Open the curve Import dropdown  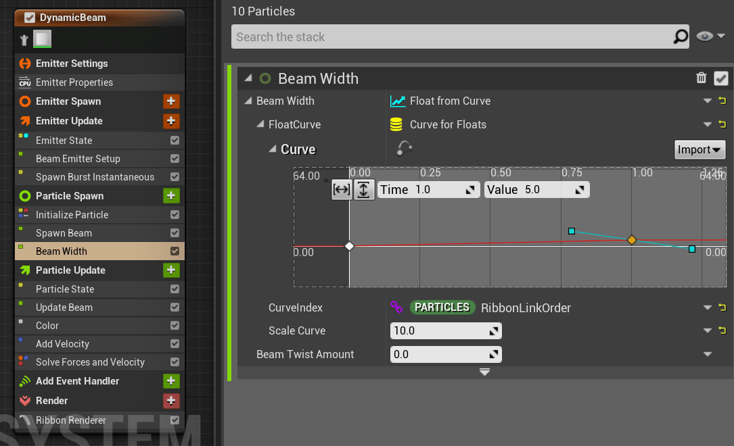(x=699, y=150)
